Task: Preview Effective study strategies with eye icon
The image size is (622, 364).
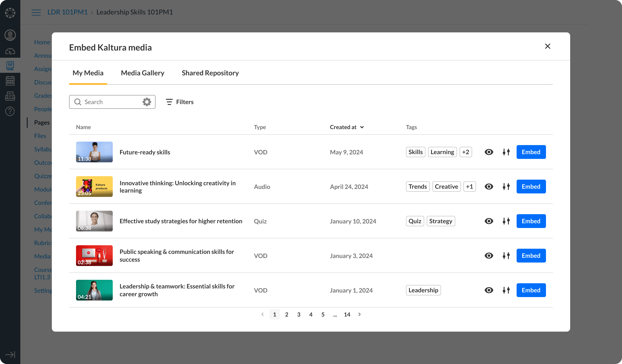Action: pyautogui.click(x=489, y=221)
